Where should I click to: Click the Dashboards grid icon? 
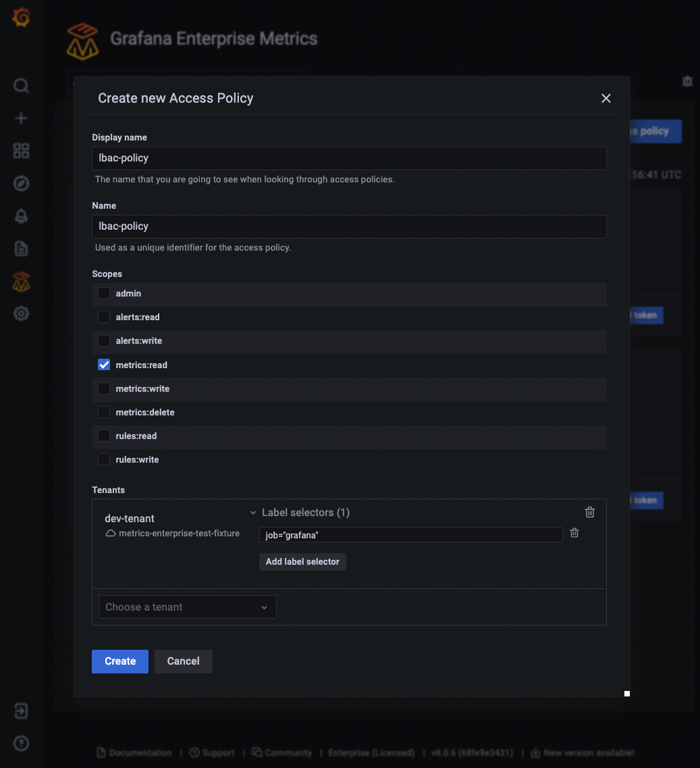pos(22,151)
